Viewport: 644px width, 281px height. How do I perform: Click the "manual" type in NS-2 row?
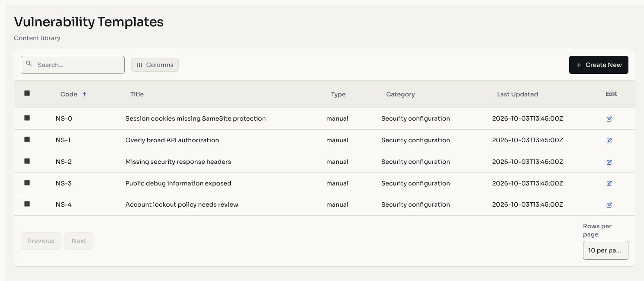coord(337,162)
